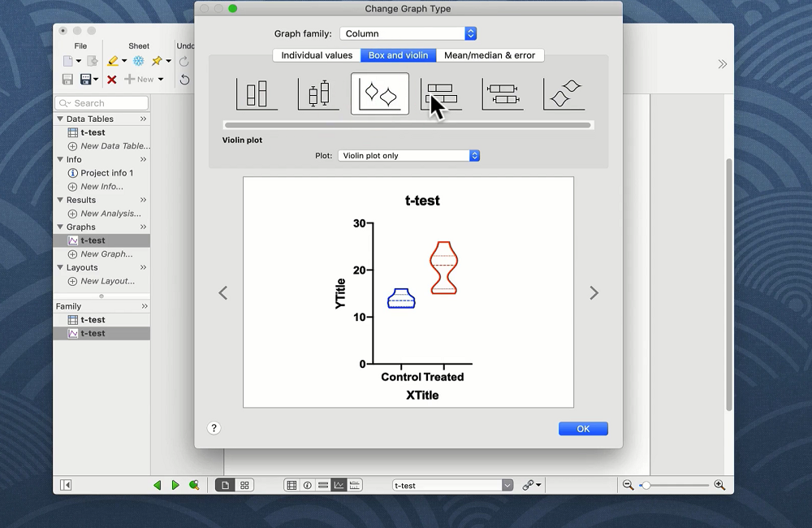Choose the horizontal violin plot icon

tap(564, 93)
